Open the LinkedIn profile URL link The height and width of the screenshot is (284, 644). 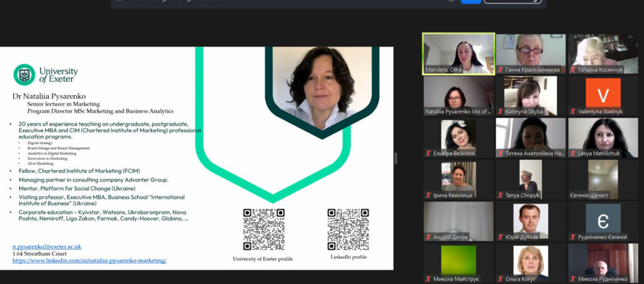coord(89,260)
